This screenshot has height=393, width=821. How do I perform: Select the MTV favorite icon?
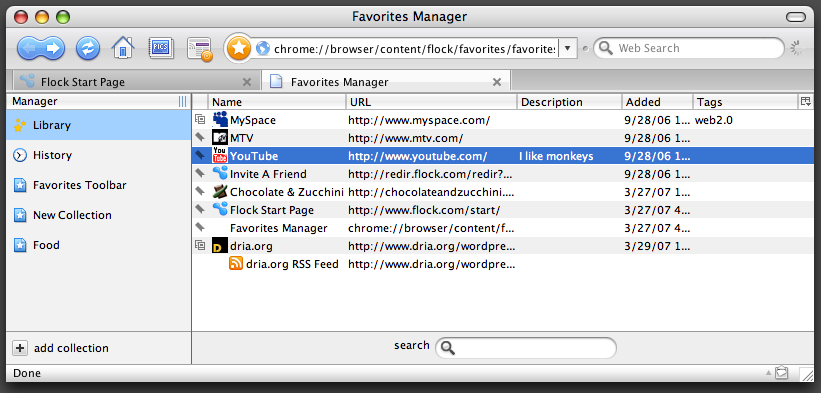220,138
